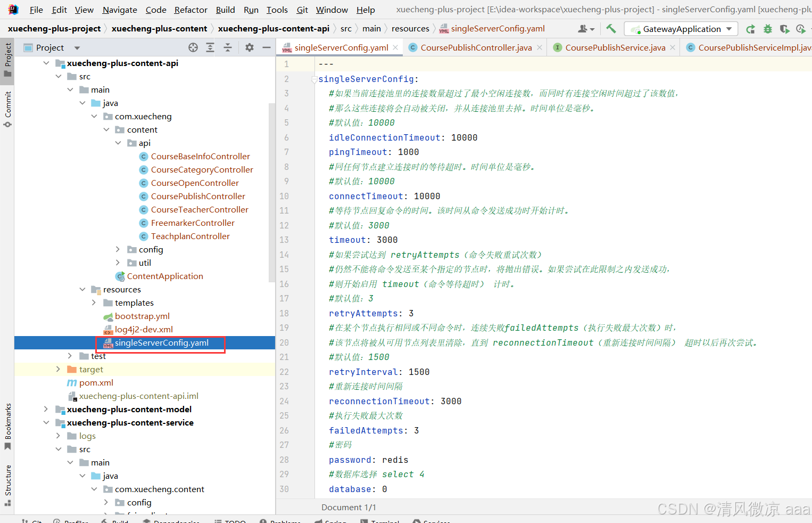Open Project panel settings gear

point(250,47)
